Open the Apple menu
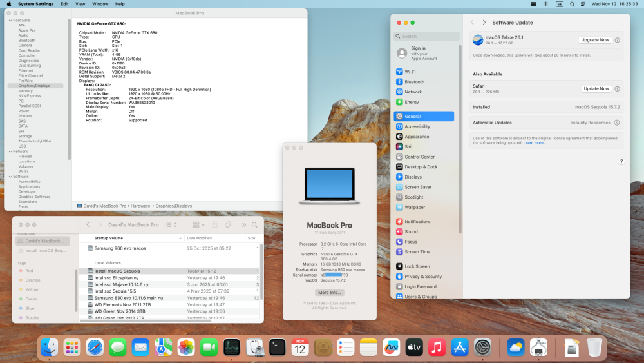644x363 pixels. click(8, 4)
